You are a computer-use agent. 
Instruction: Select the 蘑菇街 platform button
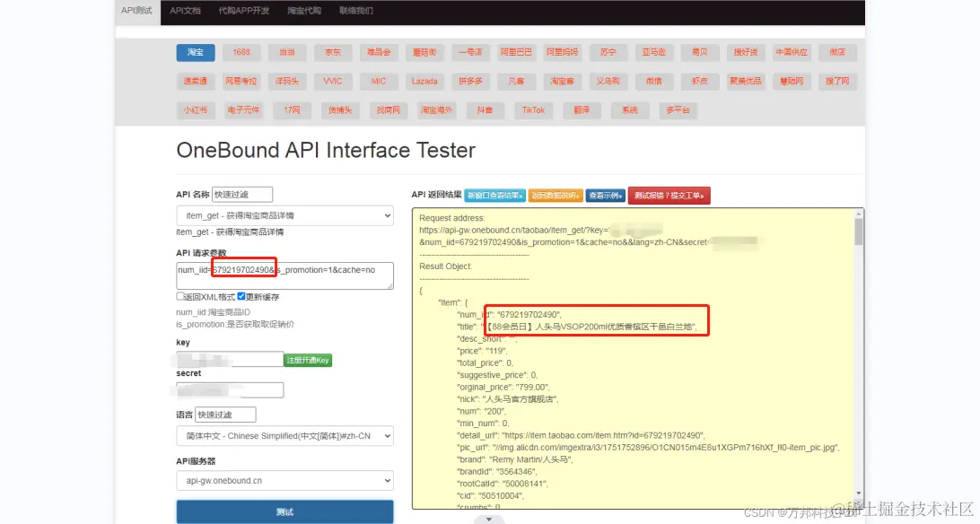tap(424, 52)
